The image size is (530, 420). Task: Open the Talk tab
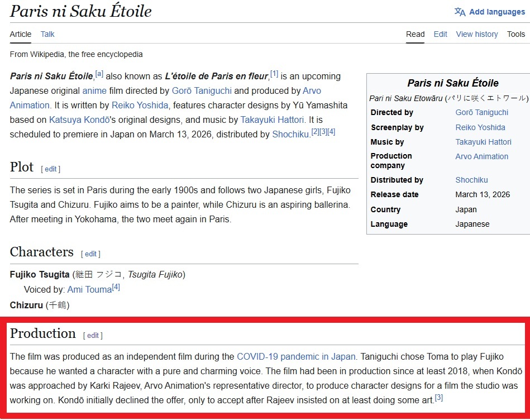tap(47, 34)
